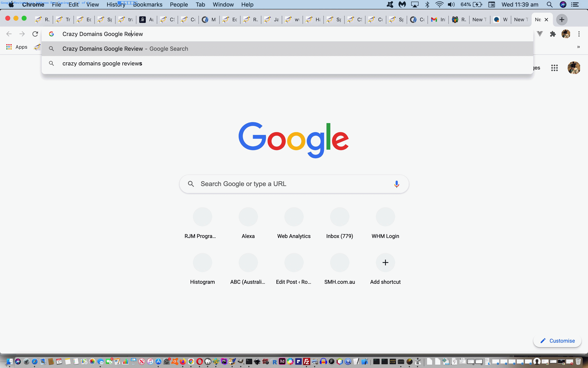
Task: Open the RJM Progra... shortcut
Action: (x=202, y=223)
